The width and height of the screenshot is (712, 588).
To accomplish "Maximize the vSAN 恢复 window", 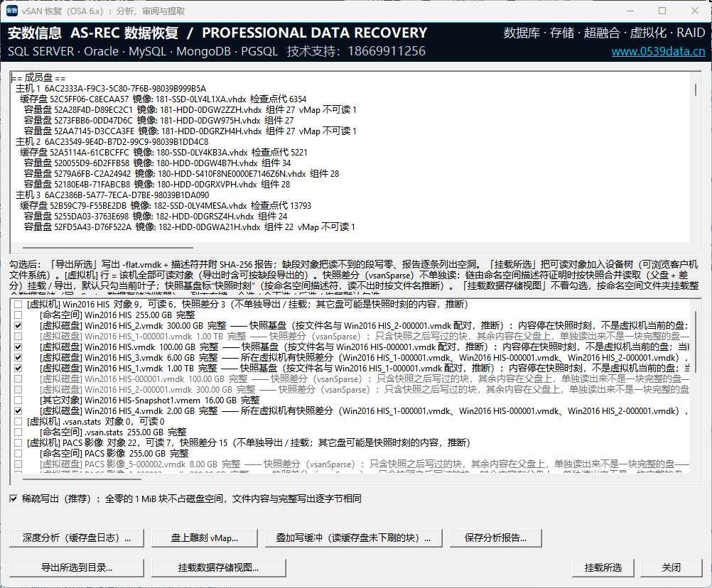I will click(662, 11).
